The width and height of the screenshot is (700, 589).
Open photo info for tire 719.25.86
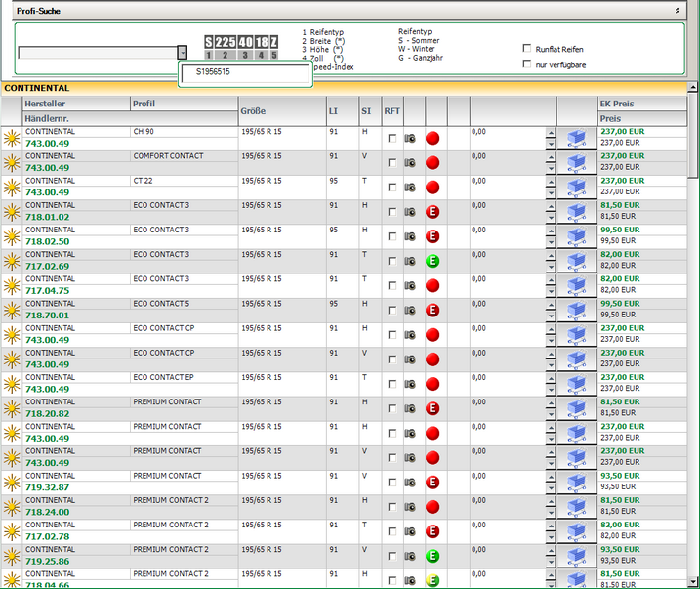410,556
